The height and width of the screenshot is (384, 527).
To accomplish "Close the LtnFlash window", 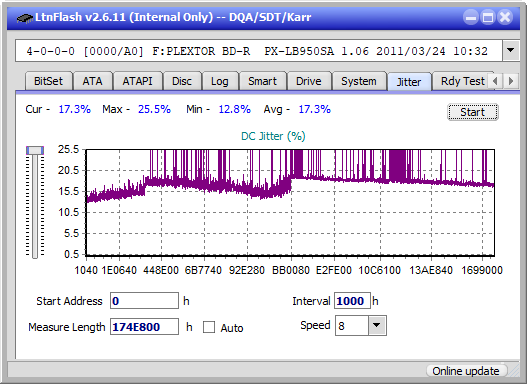I will click(505, 17).
